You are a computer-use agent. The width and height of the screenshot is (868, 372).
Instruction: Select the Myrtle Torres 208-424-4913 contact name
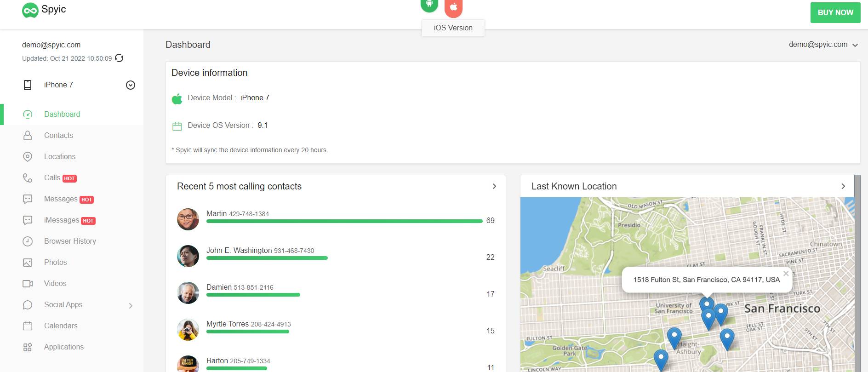pyautogui.click(x=249, y=324)
